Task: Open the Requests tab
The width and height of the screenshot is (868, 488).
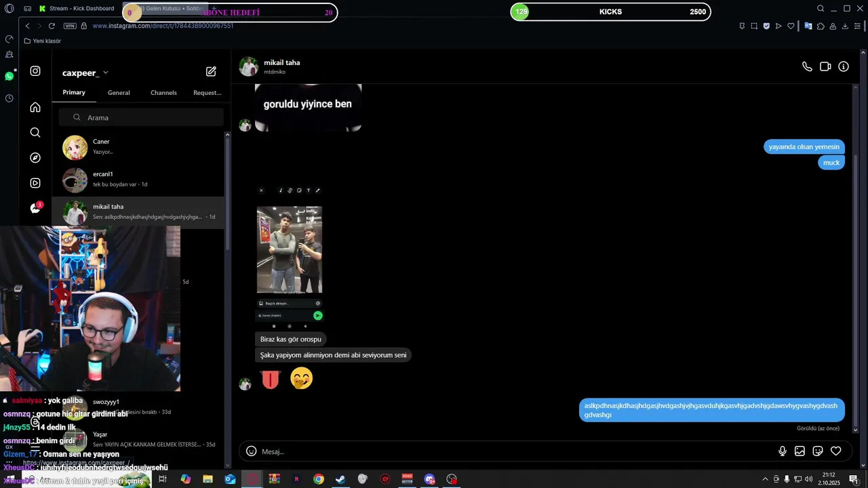Action: (208, 92)
